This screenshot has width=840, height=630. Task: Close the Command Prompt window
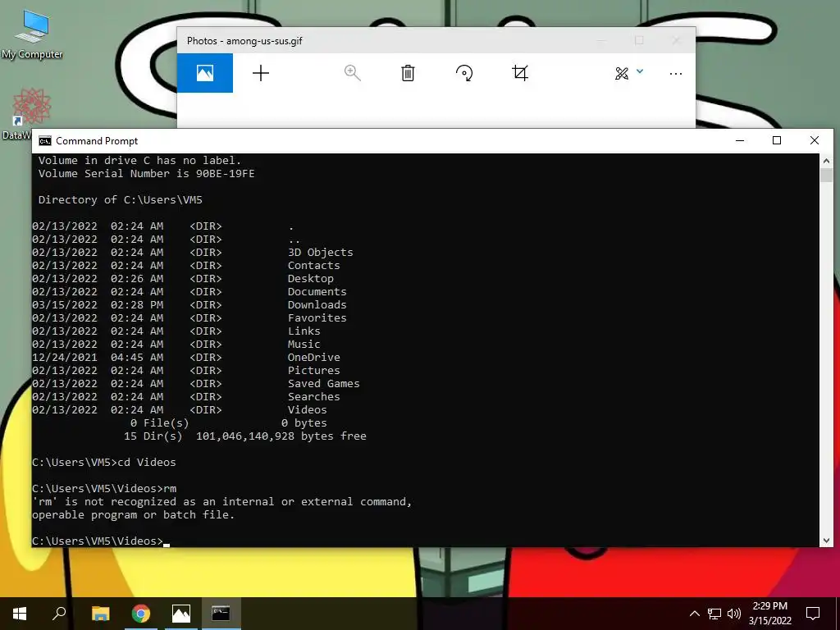pos(815,140)
